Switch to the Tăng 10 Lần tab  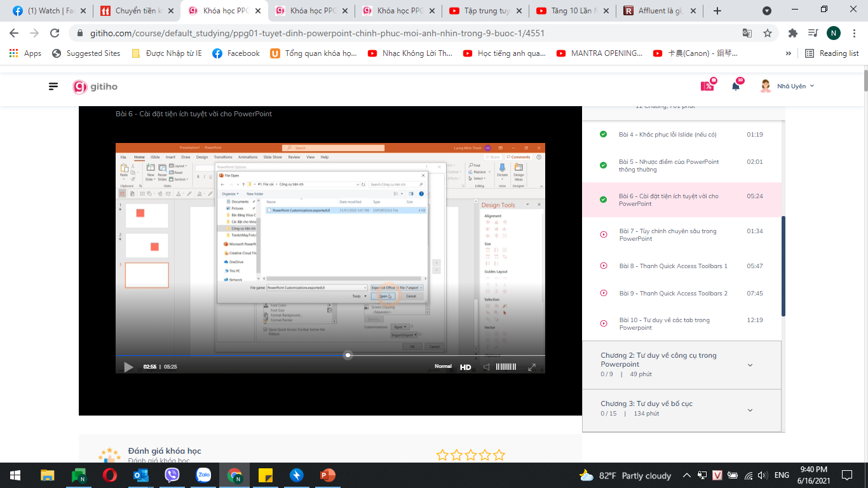coord(573,11)
